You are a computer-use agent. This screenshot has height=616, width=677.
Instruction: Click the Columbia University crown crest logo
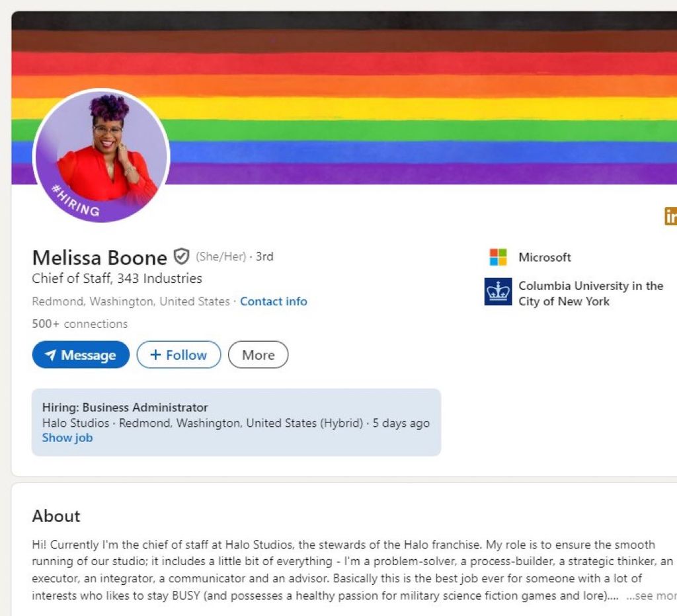(x=498, y=292)
